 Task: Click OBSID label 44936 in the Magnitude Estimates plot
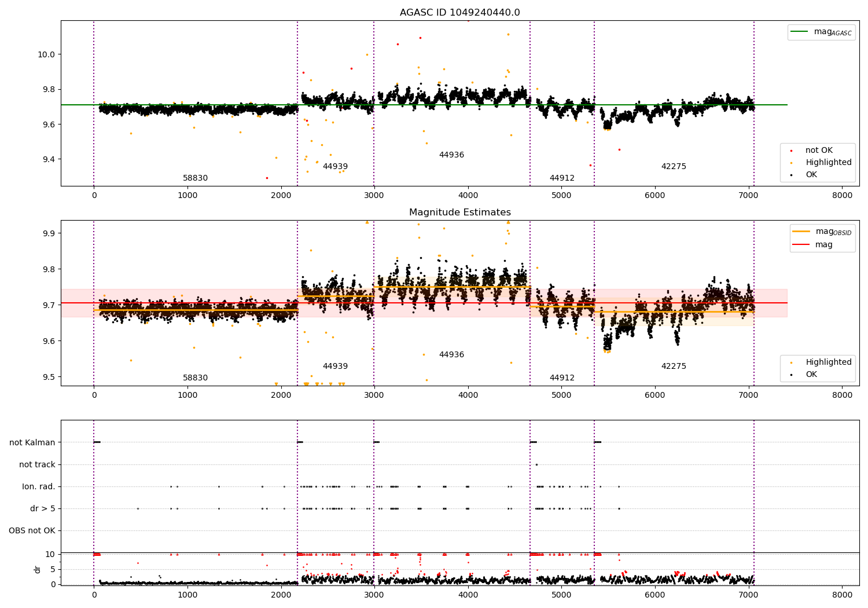(451, 355)
